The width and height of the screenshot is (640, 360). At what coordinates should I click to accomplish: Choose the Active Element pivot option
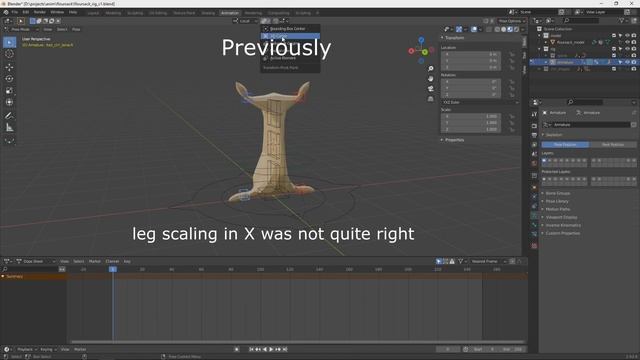click(x=290, y=58)
